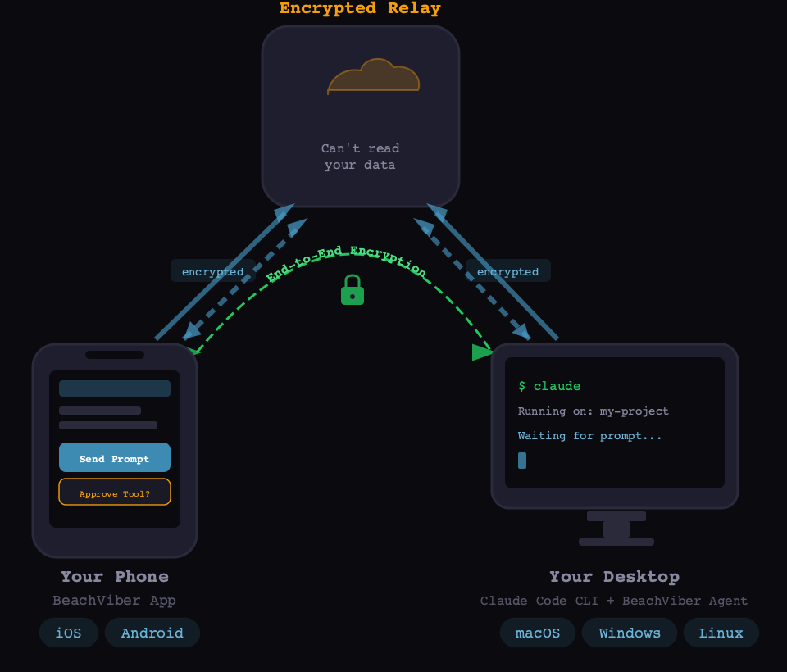Toggle the left encrypted badge
Image resolution: width=787 pixels, height=672 pixels.
click(x=212, y=270)
